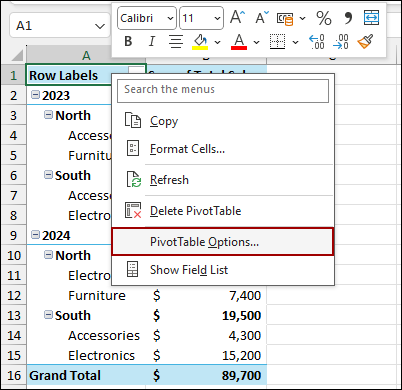
Task: Click the row 9 header
Action: pos(14,235)
